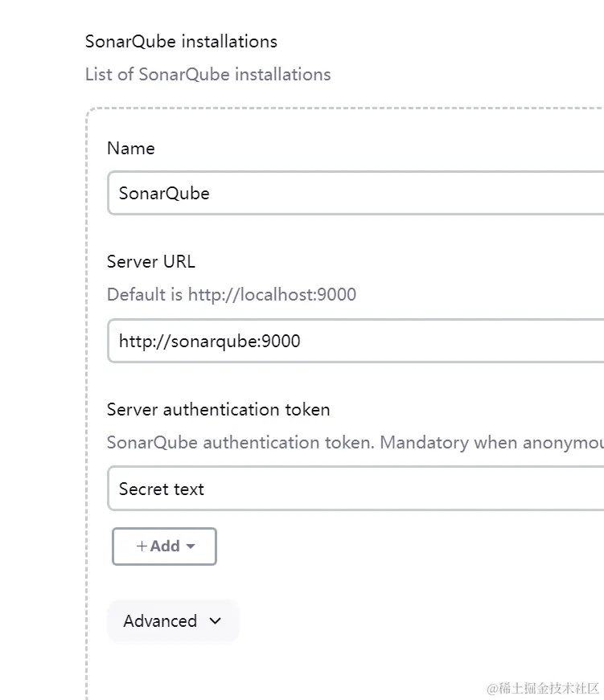Click the Advanced button
Screen dimensions: 604x700
(172, 621)
